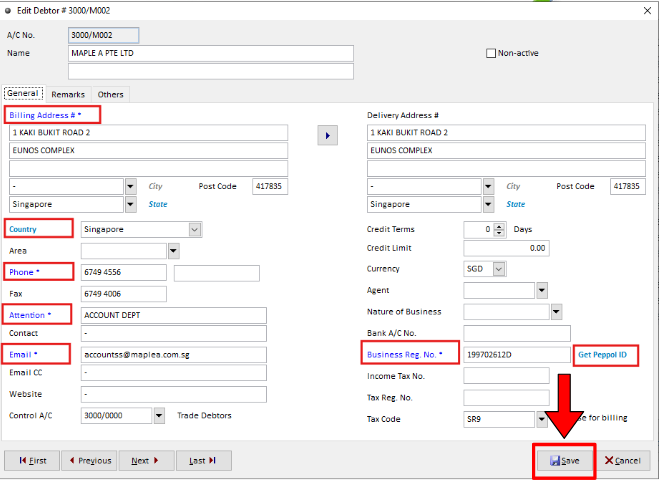Go to the First debtor record
Screen dimensions: 659x481
[x=32, y=461]
